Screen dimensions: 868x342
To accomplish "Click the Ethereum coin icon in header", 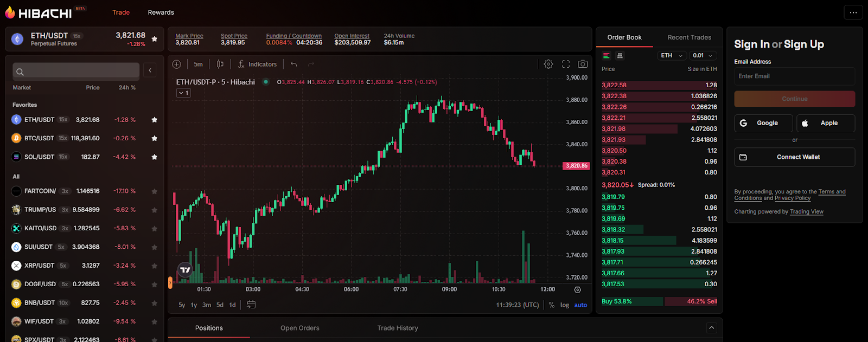I will [x=17, y=39].
